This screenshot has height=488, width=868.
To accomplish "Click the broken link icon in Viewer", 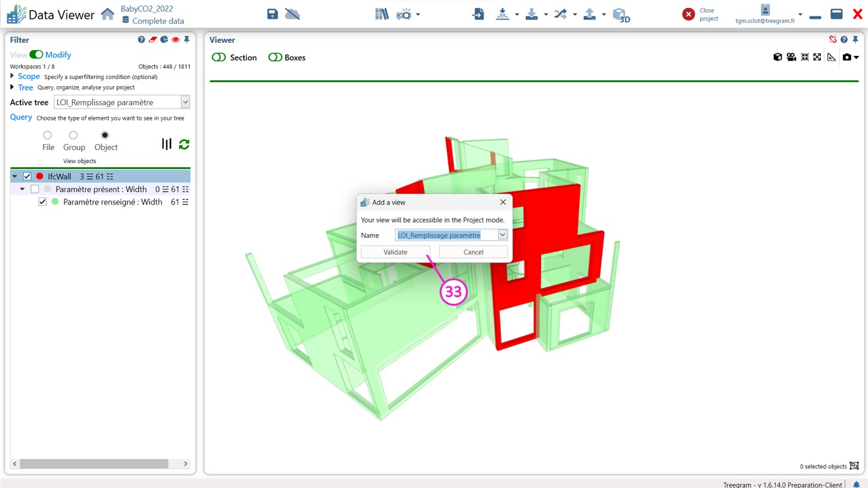I will pos(832,40).
